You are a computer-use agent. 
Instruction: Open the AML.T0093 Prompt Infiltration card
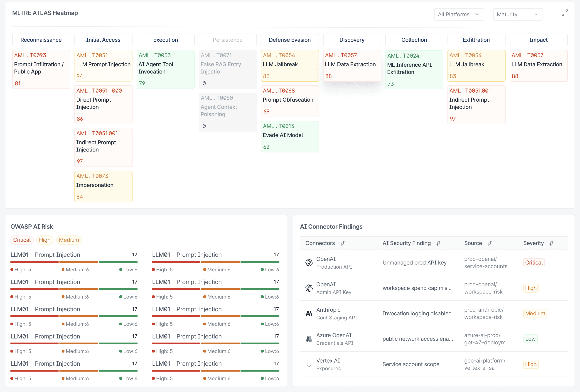[41, 69]
